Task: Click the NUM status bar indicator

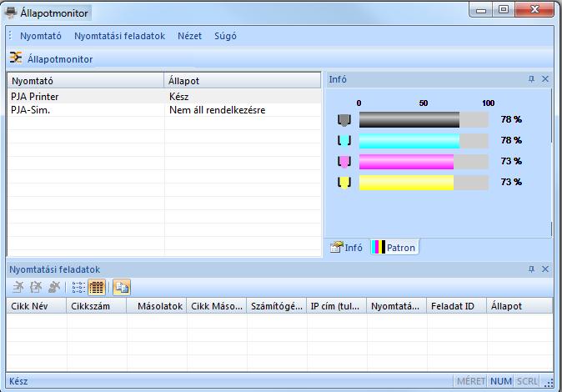Action: point(500,381)
